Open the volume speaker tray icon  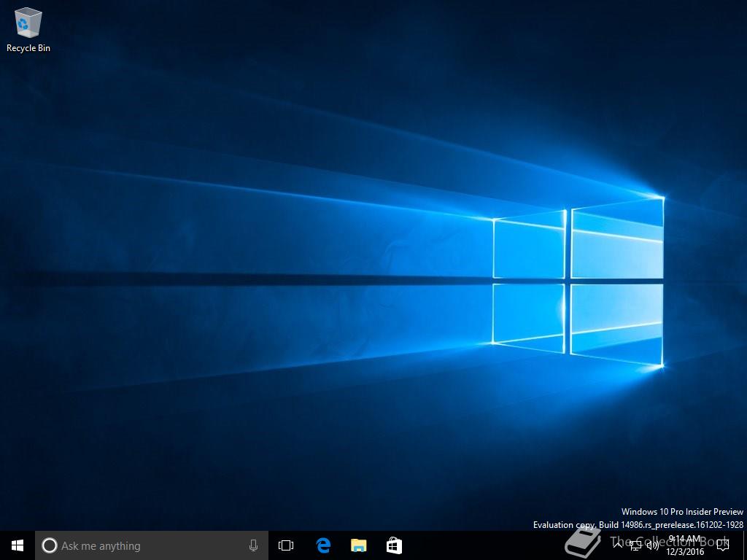653,545
